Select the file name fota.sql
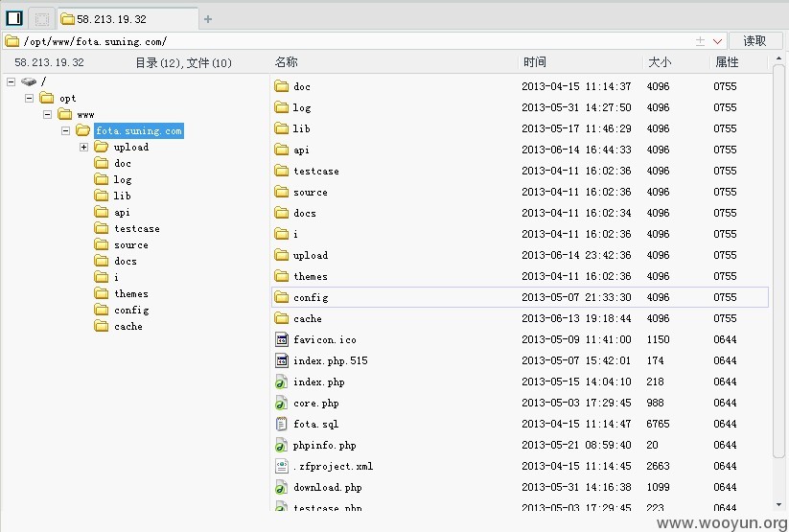The width and height of the screenshot is (789, 532). coord(316,425)
